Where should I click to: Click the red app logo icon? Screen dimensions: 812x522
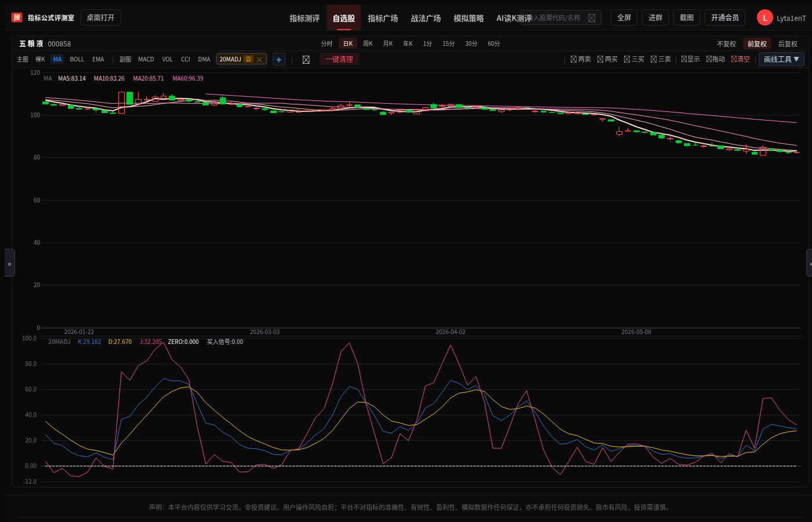click(x=17, y=17)
